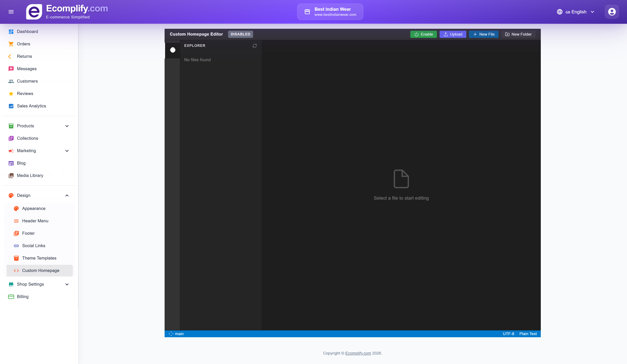Change language via GB English dropdown

pos(576,12)
